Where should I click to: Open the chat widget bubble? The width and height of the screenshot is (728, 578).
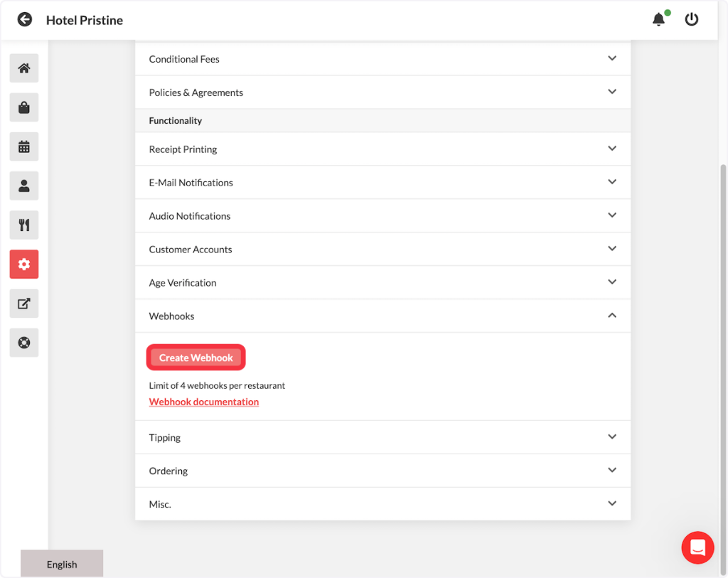point(697,547)
